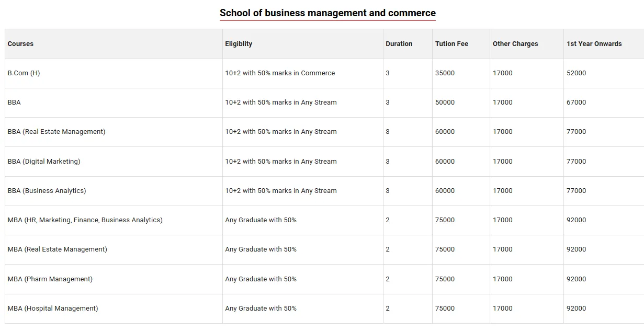
Task: Click the BBA course entry
Action: point(14,102)
